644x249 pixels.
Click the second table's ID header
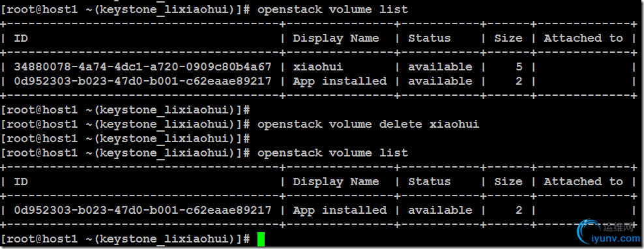pyautogui.click(x=21, y=182)
